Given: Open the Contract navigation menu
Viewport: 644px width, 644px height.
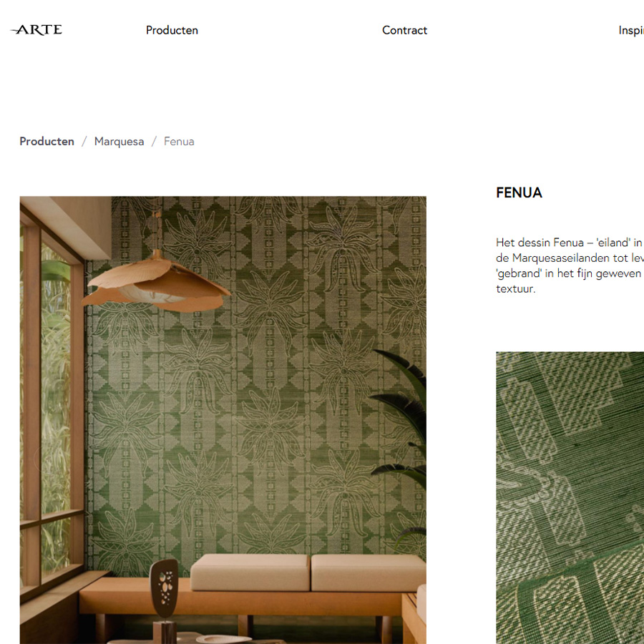Looking at the screenshot, I should pyautogui.click(x=404, y=30).
